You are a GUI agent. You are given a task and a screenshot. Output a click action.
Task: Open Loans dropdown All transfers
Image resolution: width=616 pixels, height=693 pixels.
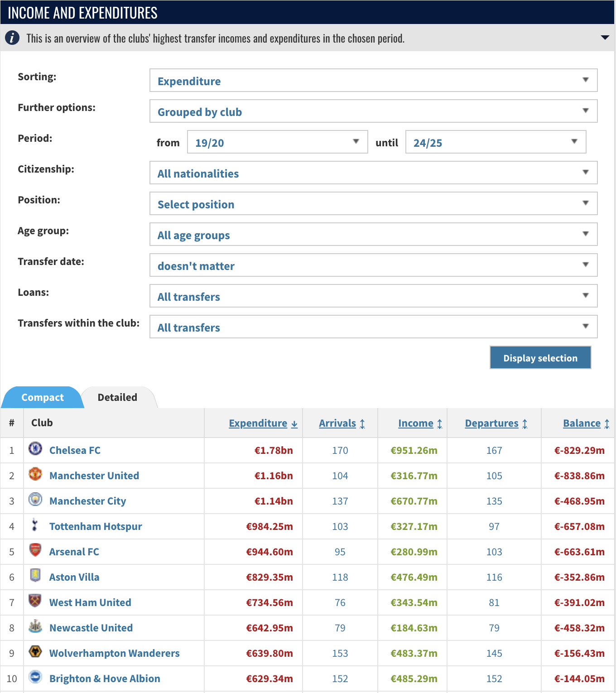click(x=374, y=296)
